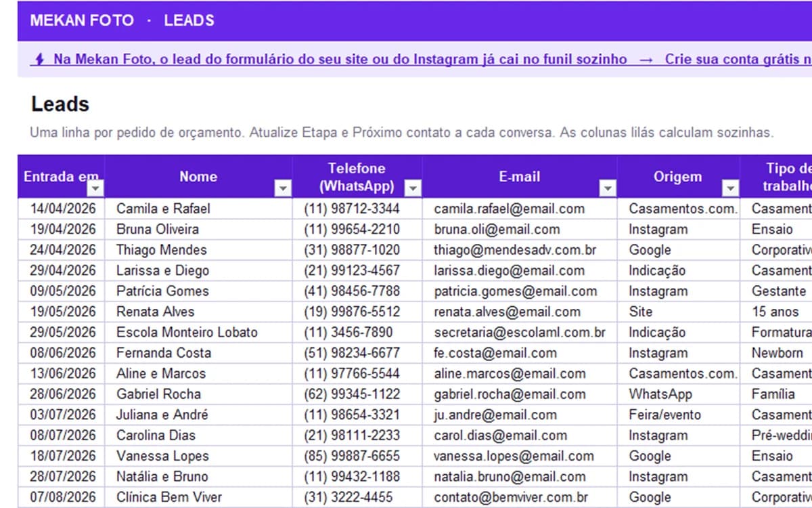
Task: Select the Origem column header
Action: tap(678, 177)
